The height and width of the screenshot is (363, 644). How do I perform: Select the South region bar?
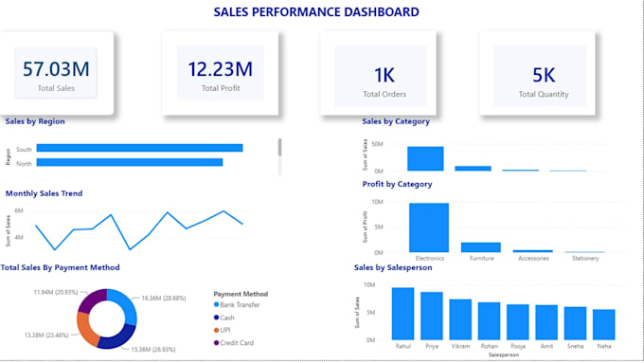tap(139, 148)
